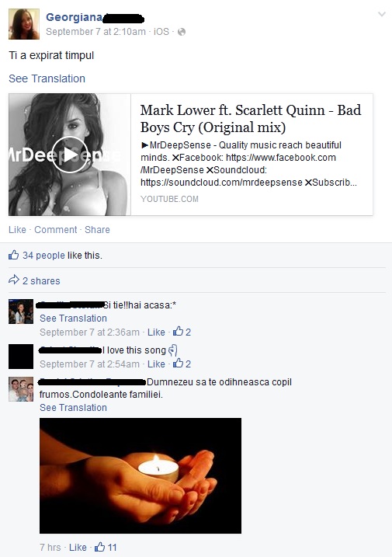Click See Translation under the post text

pyautogui.click(x=47, y=78)
